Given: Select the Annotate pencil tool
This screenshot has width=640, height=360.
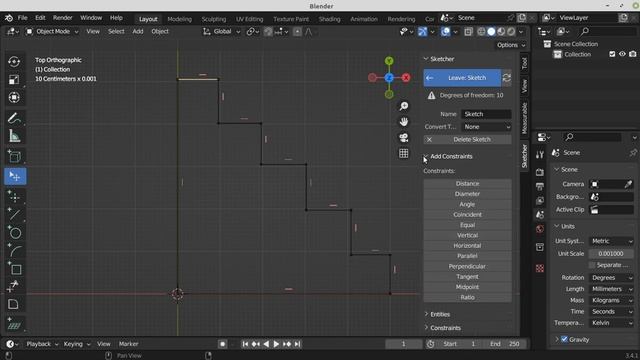Looking at the screenshot, I should coord(14,118).
